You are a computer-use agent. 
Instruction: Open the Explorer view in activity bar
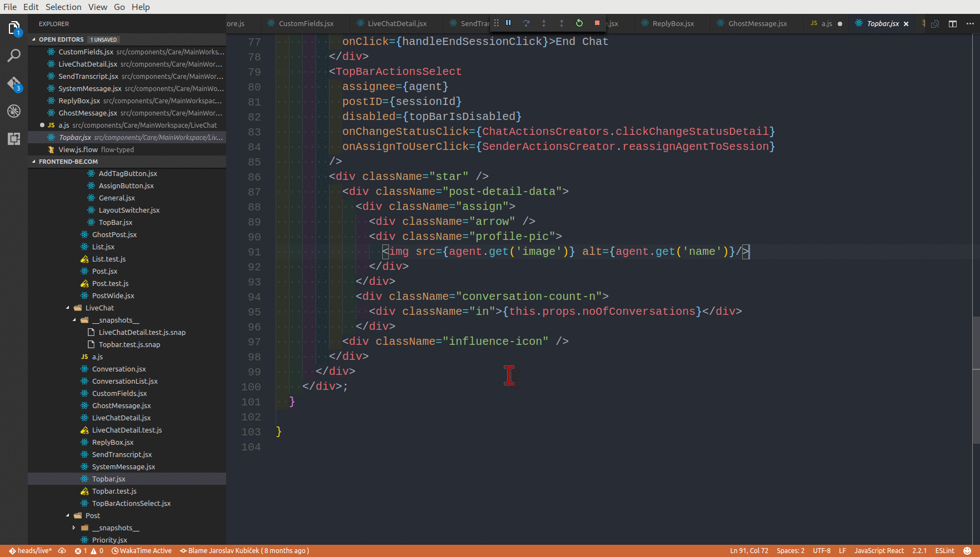click(14, 28)
